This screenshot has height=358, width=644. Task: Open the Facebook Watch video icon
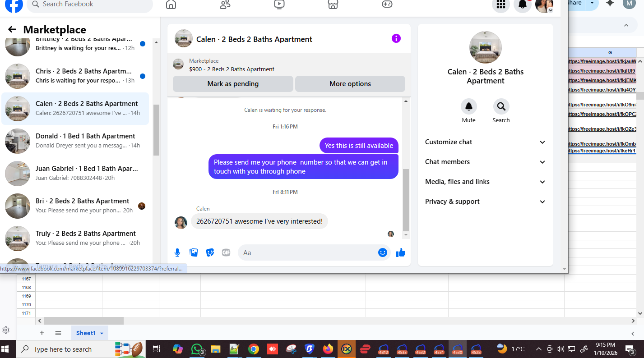279,5
